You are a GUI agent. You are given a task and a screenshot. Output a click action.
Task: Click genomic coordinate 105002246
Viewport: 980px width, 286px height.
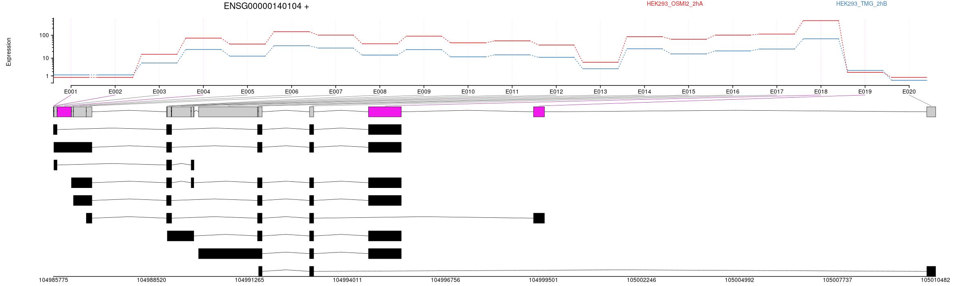[641, 280]
